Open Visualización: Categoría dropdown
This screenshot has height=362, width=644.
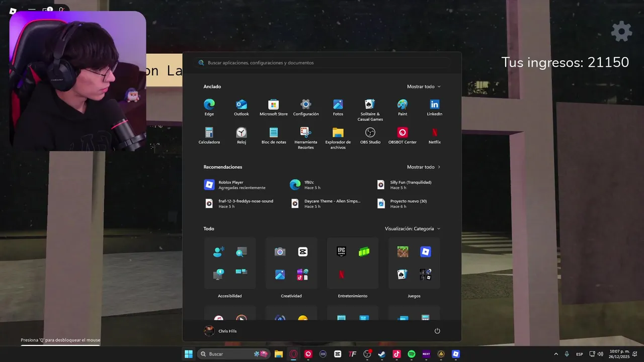[x=413, y=229]
